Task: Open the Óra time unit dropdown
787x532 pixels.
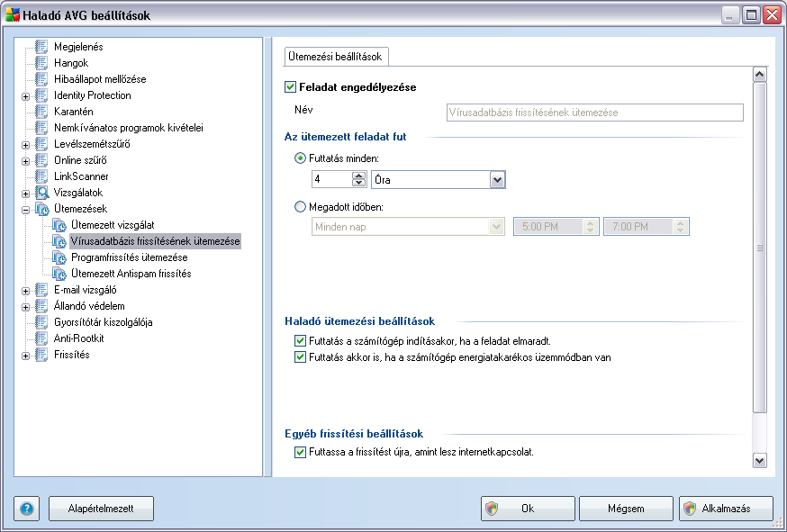Action: (497, 180)
